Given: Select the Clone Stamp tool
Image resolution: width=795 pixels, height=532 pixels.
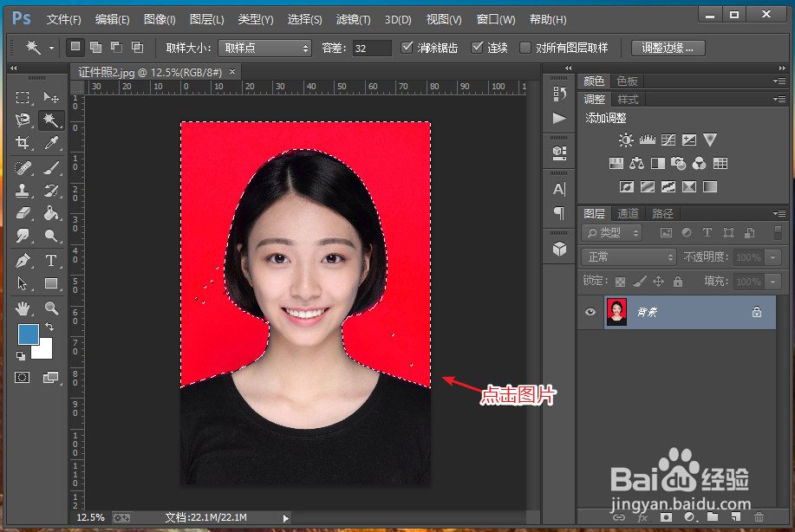Looking at the screenshot, I should coord(23,190).
